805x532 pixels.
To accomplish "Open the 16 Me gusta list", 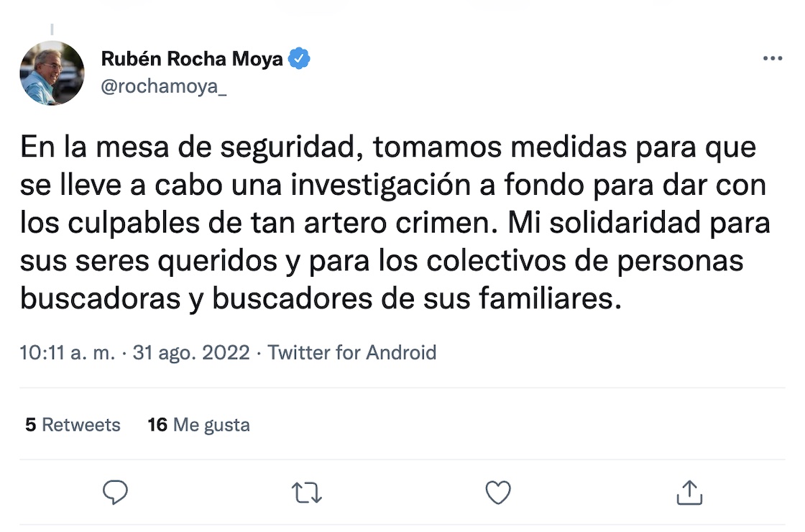I will 199,425.
